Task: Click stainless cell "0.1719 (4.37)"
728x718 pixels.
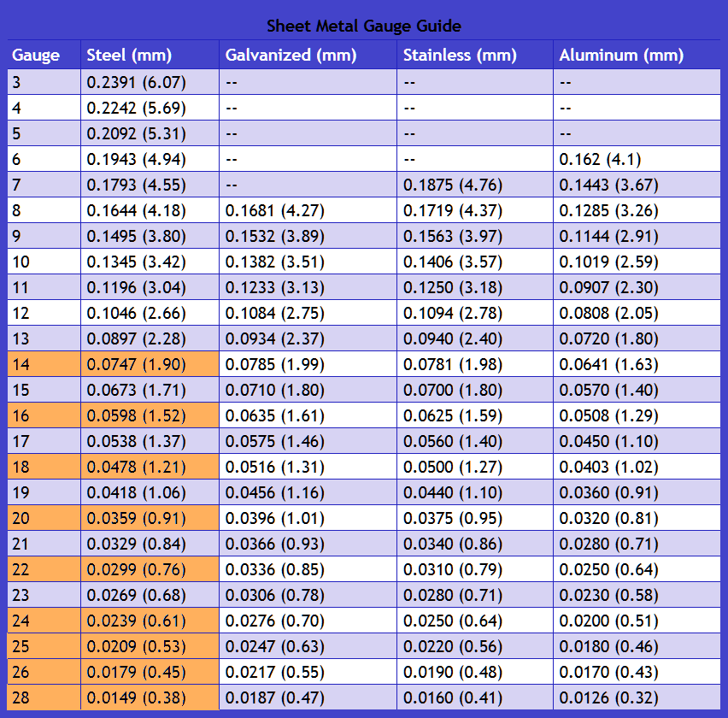Action: 475,210
